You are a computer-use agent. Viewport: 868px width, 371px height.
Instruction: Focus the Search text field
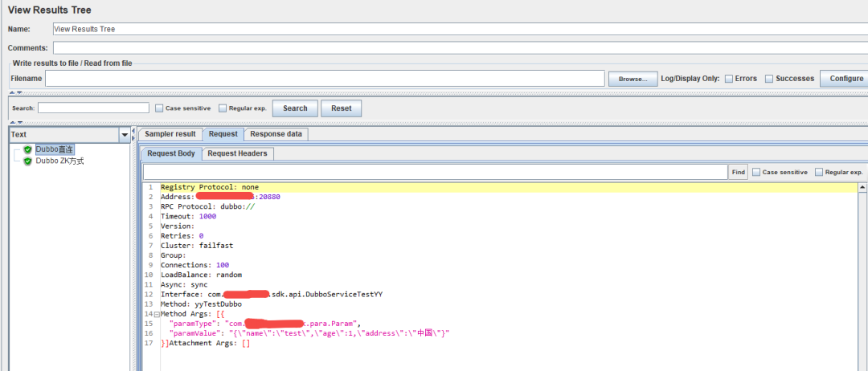tap(93, 108)
